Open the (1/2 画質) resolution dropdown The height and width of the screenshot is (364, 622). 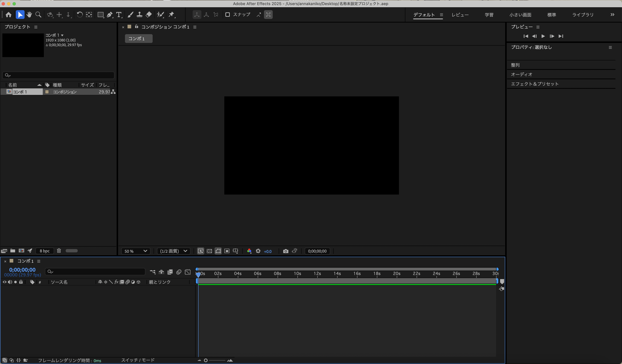(174, 251)
